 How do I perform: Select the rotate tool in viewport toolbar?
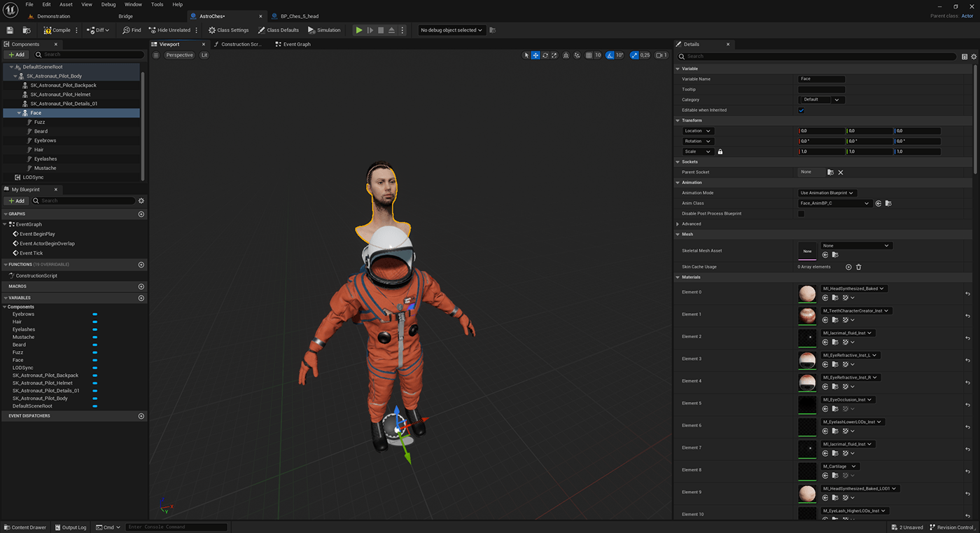545,55
